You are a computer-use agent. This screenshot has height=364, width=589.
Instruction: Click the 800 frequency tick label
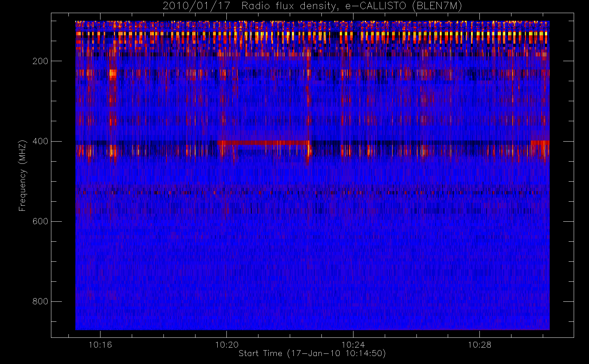[x=40, y=301]
